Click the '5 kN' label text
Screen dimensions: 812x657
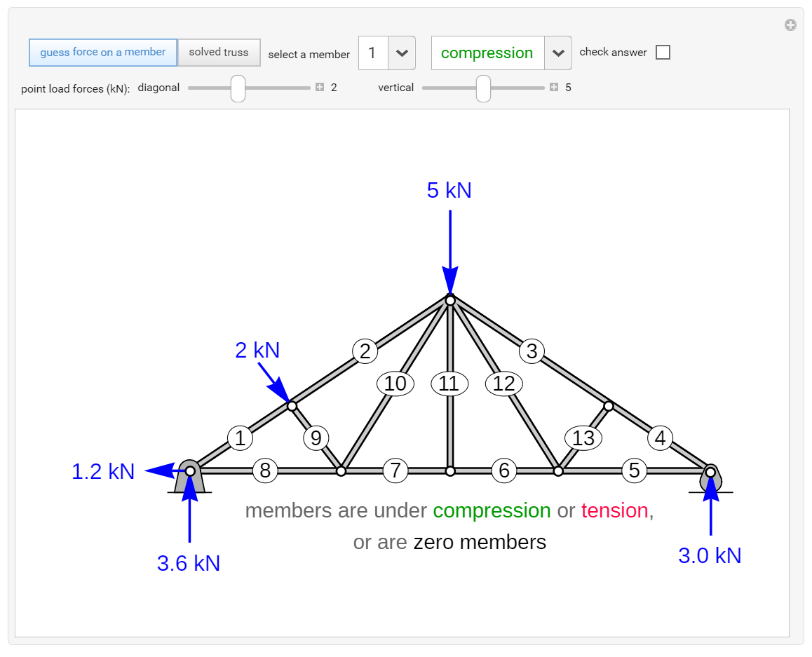pos(449,190)
